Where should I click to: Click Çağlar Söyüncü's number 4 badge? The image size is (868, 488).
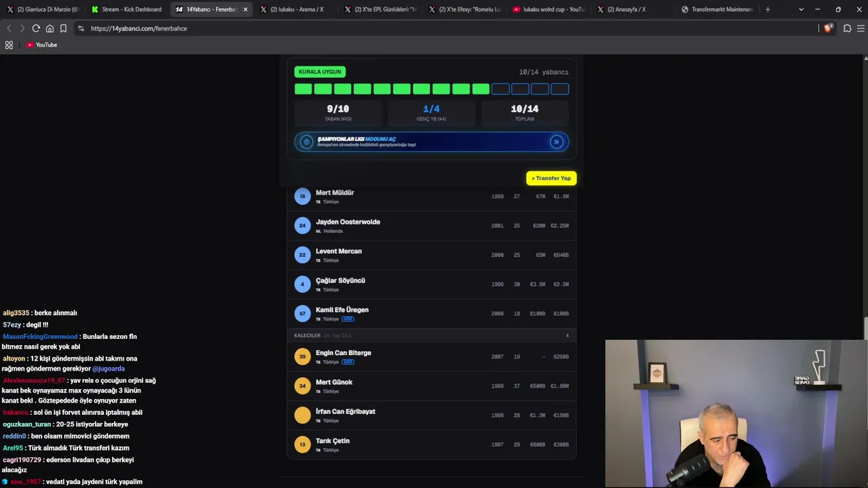(x=302, y=284)
